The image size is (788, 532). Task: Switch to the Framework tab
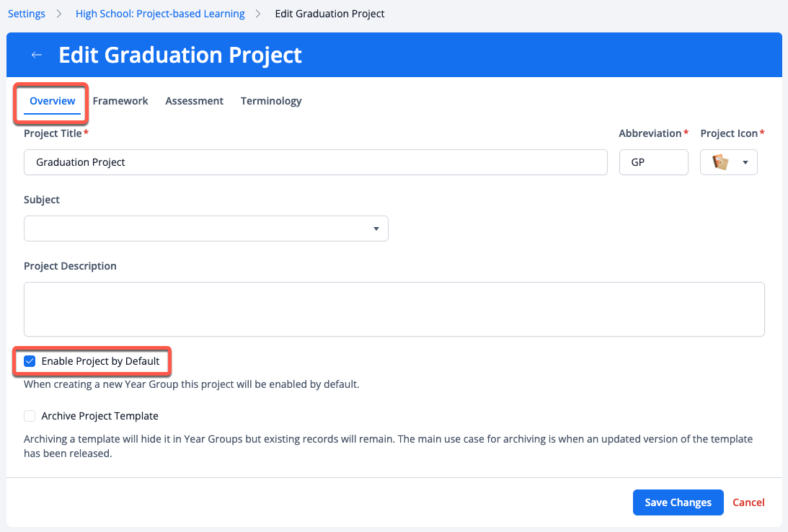pos(120,101)
